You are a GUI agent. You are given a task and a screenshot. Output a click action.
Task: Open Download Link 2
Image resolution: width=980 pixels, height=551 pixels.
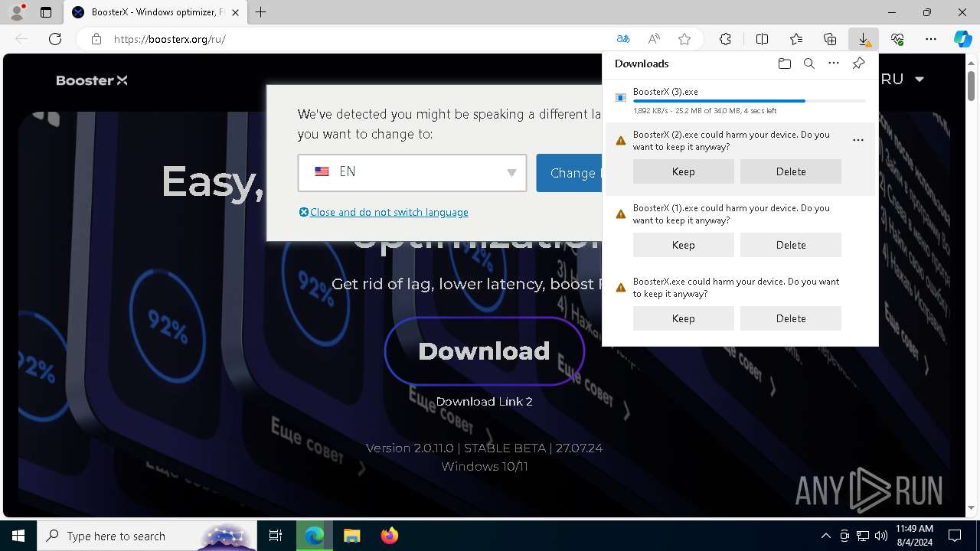coord(484,401)
